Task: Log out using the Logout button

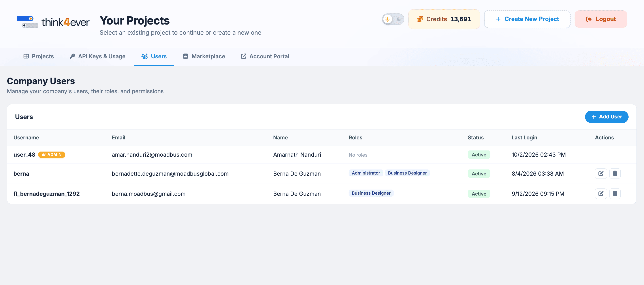Action: 601,19
